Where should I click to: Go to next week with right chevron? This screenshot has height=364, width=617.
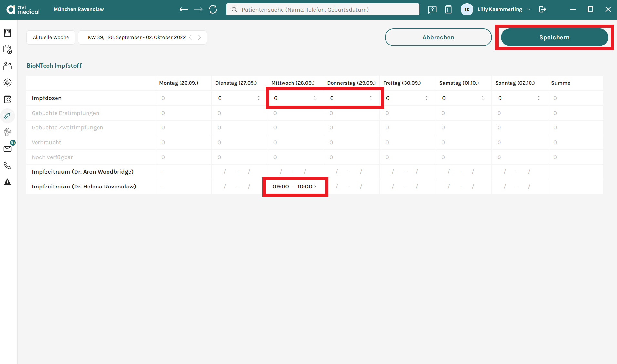pyautogui.click(x=199, y=37)
